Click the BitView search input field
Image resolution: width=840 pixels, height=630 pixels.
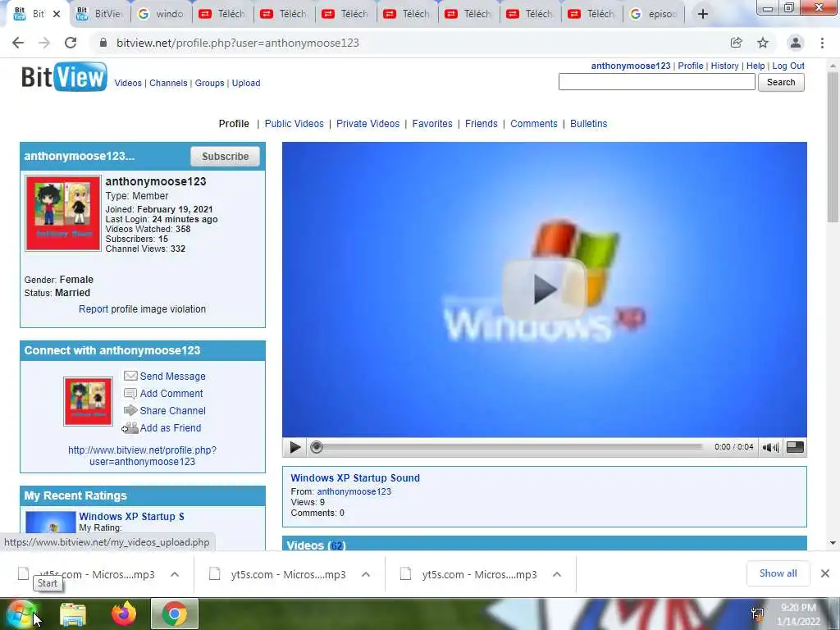[x=657, y=82]
